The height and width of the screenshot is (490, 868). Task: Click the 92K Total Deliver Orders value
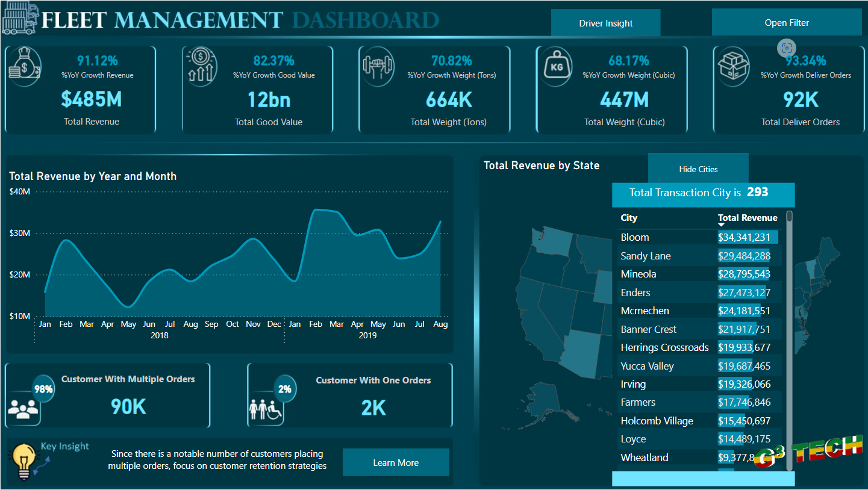[x=800, y=99]
